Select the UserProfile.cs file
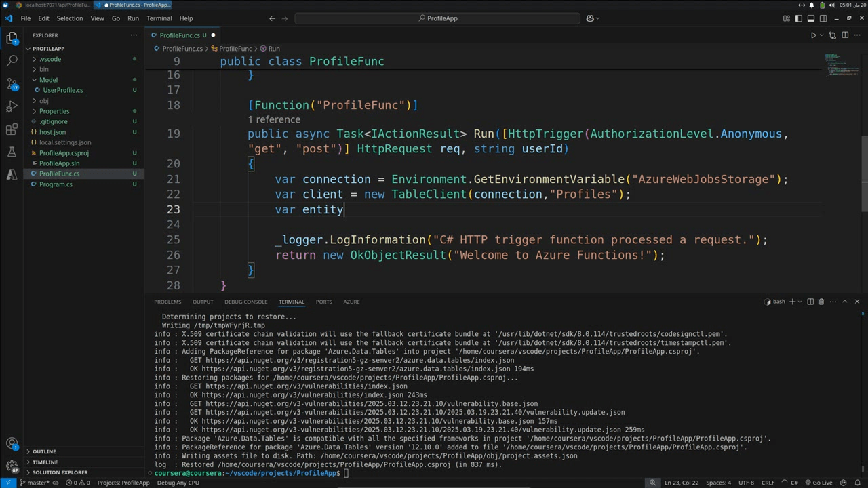 63,90
